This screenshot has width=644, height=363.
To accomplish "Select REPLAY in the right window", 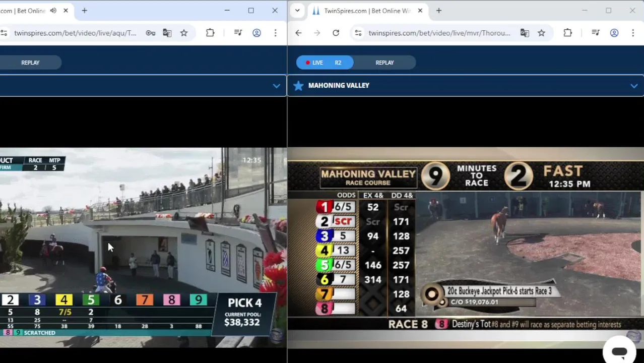I will [384, 63].
